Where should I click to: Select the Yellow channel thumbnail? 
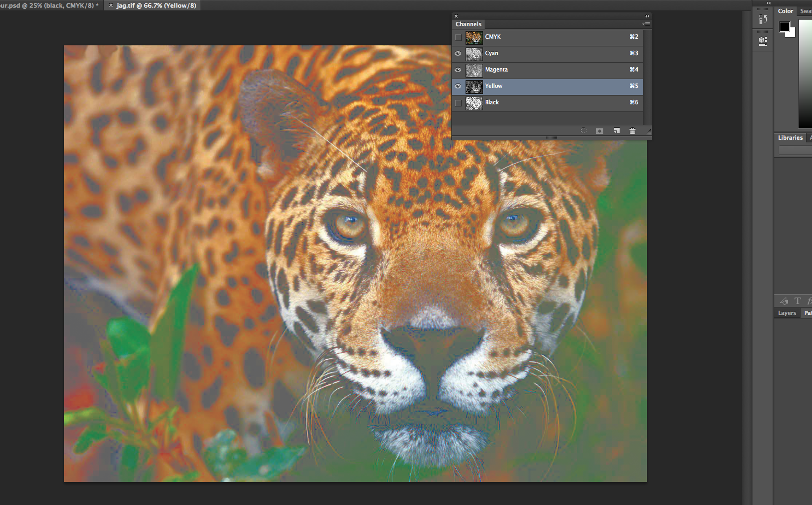pos(474,86)
